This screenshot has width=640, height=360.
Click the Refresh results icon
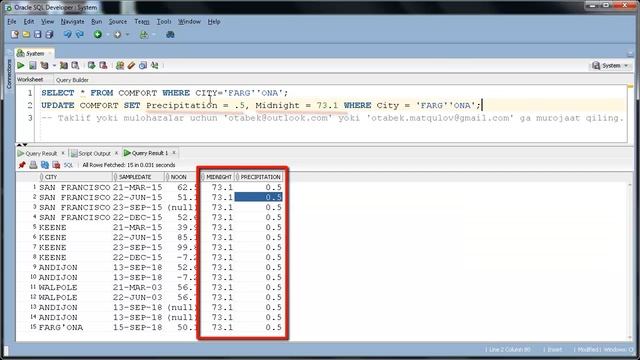(x=44, y=165)
